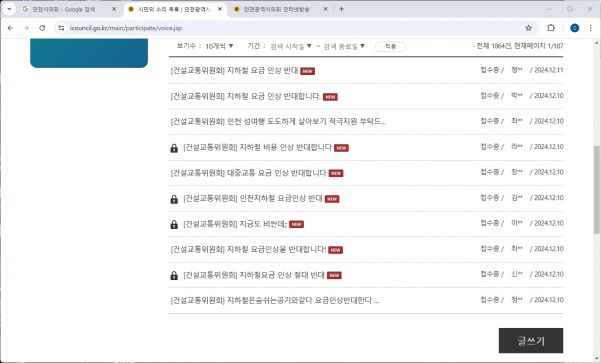
Task: Click NEW badge on 지하철 요금인상을 반대합니다! post
Action: coord(335,250)
